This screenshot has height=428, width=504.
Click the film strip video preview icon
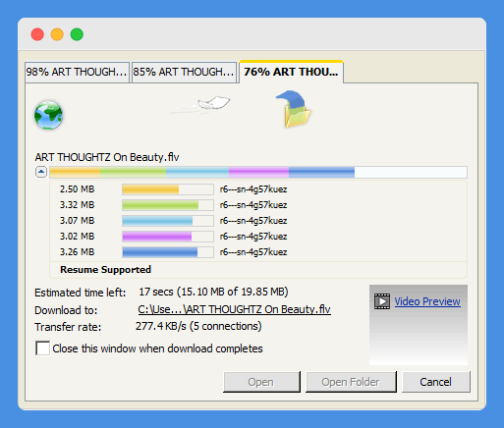(382, 301)
